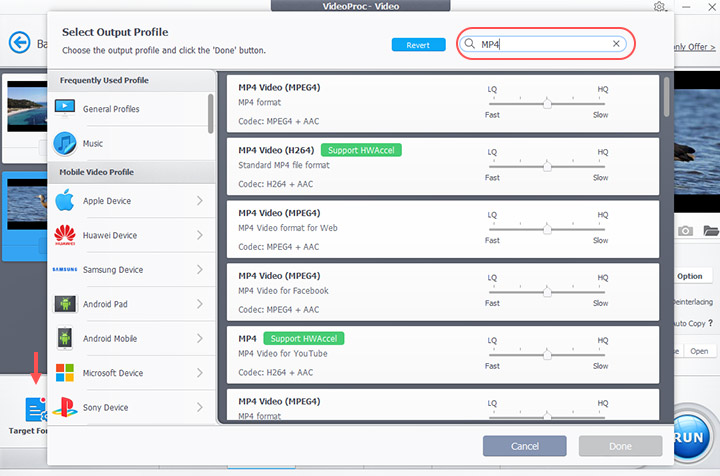The width and height of the screenshot is (720, 476).
Task: Clear search text with the X icon
Action: pyautogui.click(x=616, y=44)
